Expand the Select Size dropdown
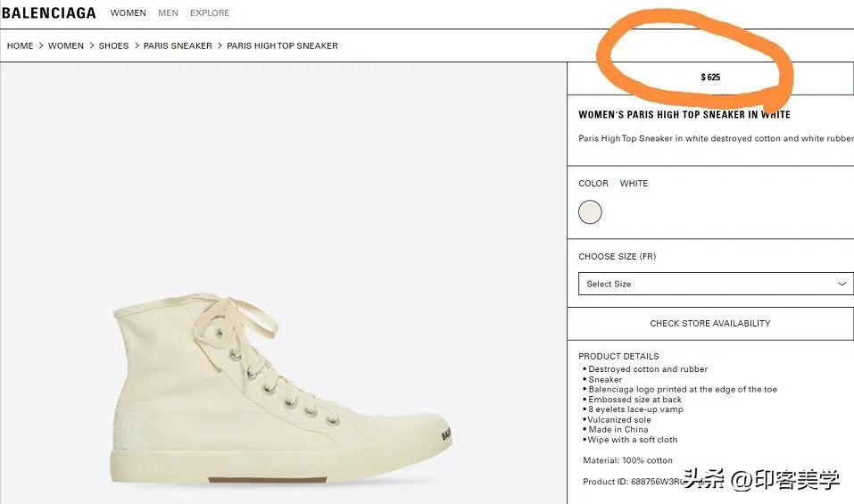The width and height of the screenshot is (854, 504). coord(710,284)
